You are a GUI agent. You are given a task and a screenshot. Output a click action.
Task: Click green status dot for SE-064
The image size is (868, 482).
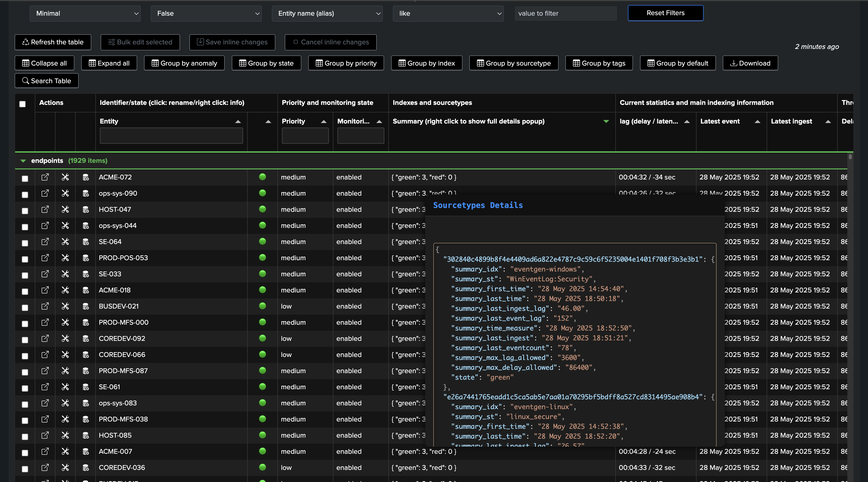(263, 242)
